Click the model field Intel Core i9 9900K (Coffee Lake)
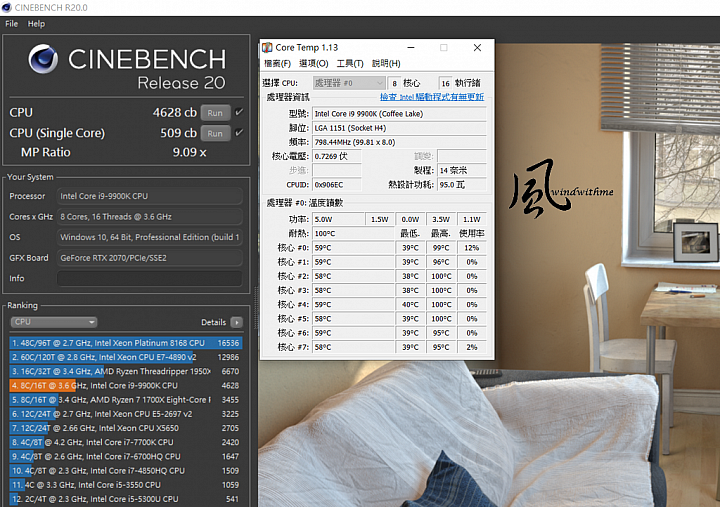The image size is (720, 507). (399, 114)
